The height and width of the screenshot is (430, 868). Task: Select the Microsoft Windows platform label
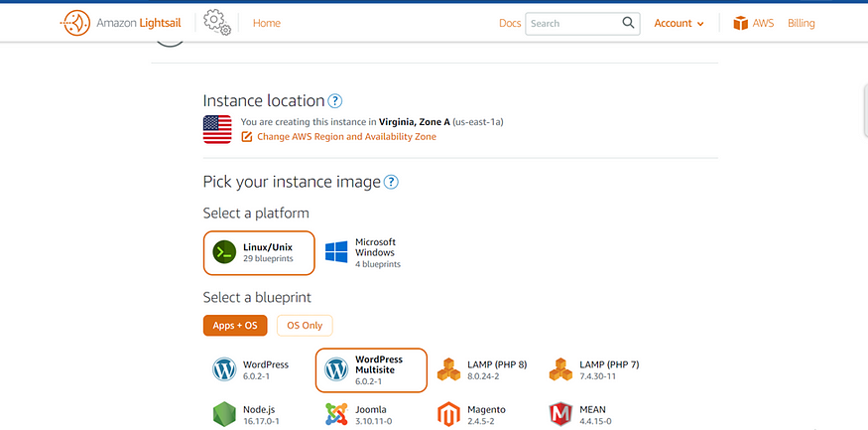coord(375,247)
